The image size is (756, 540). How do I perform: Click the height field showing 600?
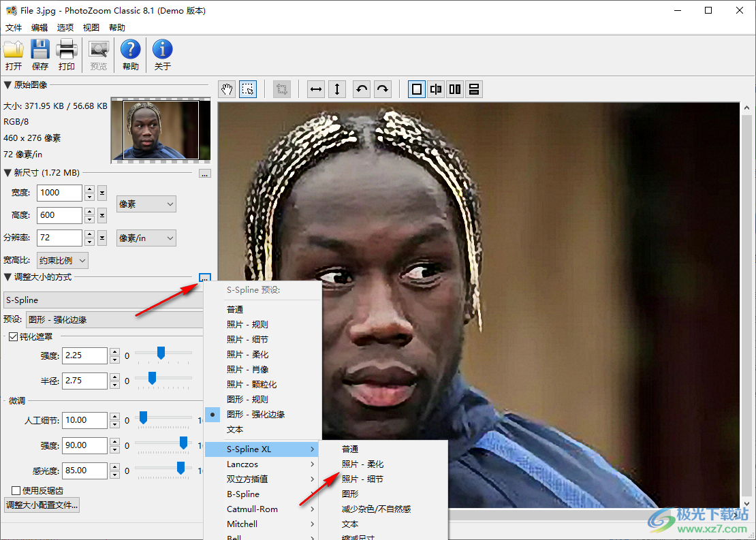[59, 215]
